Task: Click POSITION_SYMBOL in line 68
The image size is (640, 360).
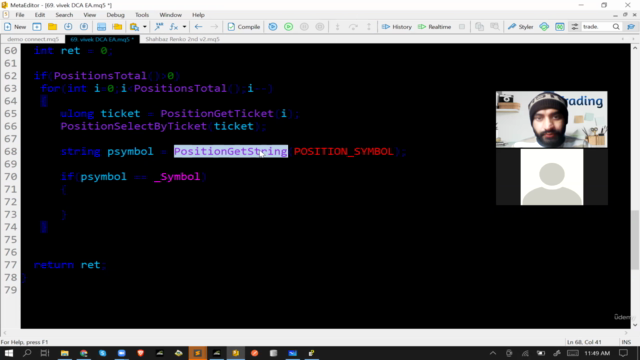Action: 344,151
